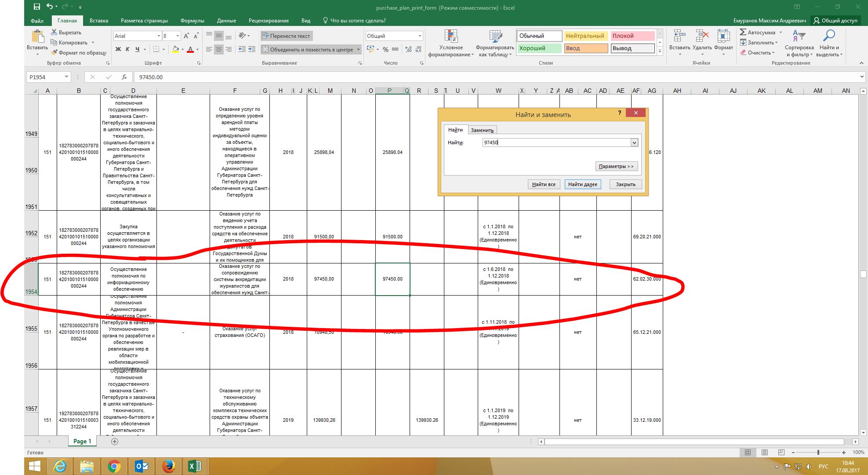This screenshot has height=475, width=868.
Task: Click the fill color bucket icon
Action: 175,49
